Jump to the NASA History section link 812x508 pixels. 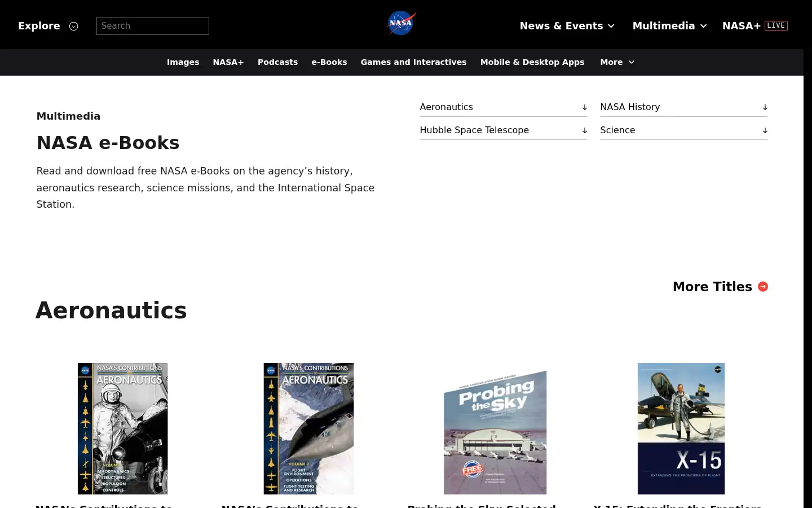[x=683, y=107]
